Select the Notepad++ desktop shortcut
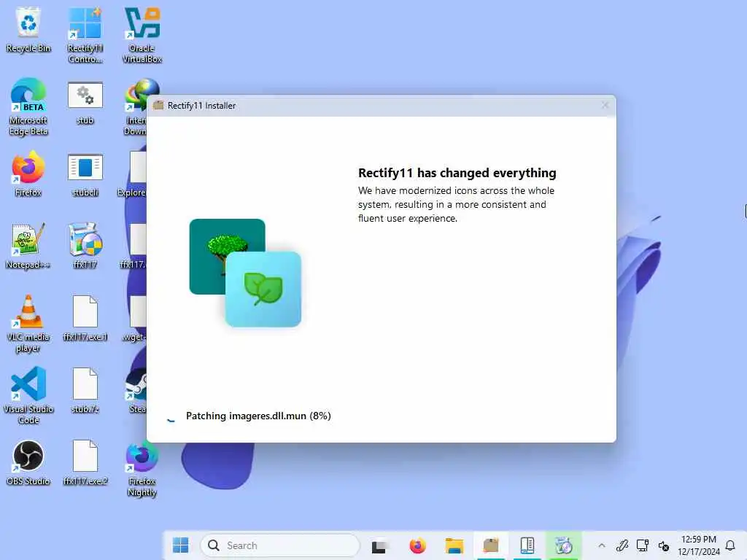The width and height of the screenshot is (747, 560). pyautogui.click(x=28, y=246)
